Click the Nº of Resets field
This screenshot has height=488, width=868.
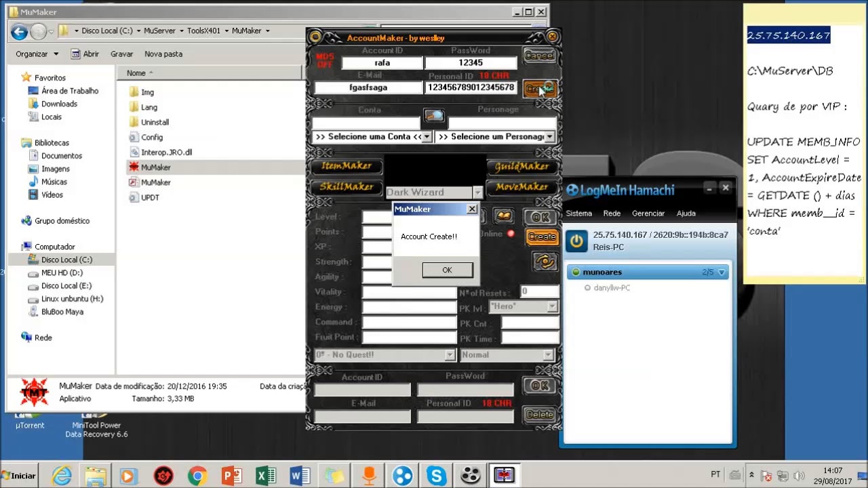click(538, 291)
